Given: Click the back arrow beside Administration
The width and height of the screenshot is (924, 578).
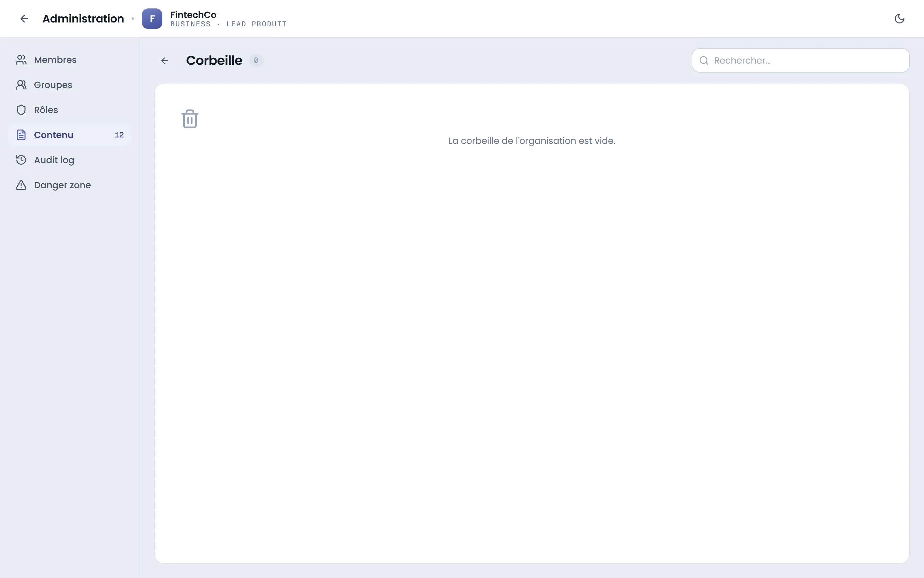Looking at the screenshot, I should pos(24,19).
